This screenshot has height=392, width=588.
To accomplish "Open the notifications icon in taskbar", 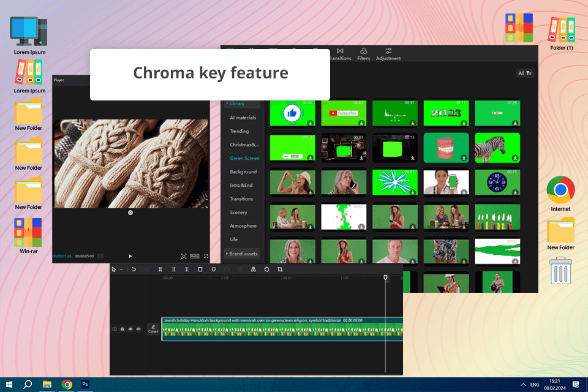I will [x=576, y=385].
